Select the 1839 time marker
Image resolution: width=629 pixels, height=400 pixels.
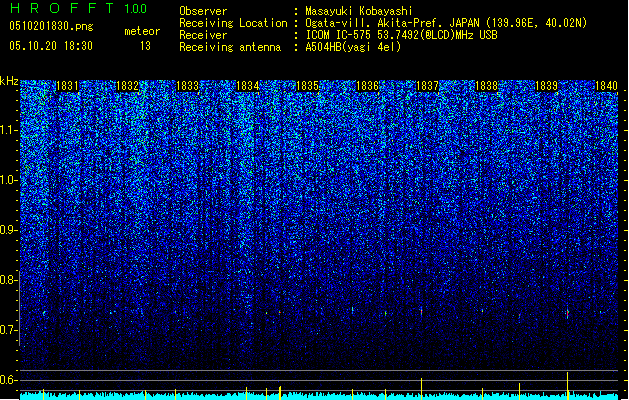tap(546, 86)
